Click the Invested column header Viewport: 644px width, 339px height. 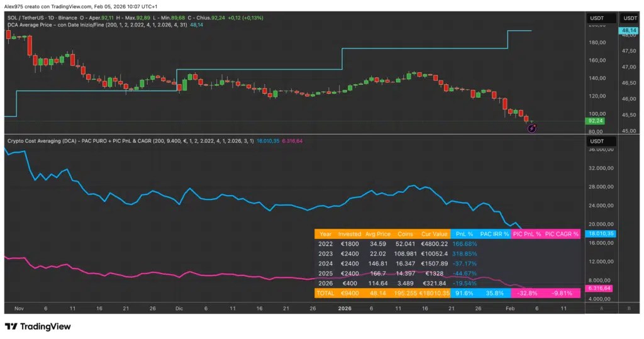[x=350, y=234]
